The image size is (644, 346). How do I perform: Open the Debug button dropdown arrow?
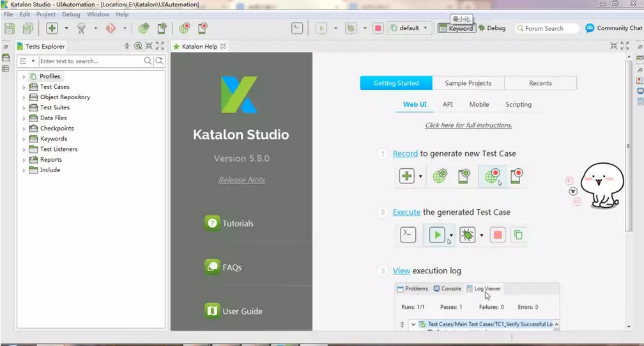pos(365,28)
